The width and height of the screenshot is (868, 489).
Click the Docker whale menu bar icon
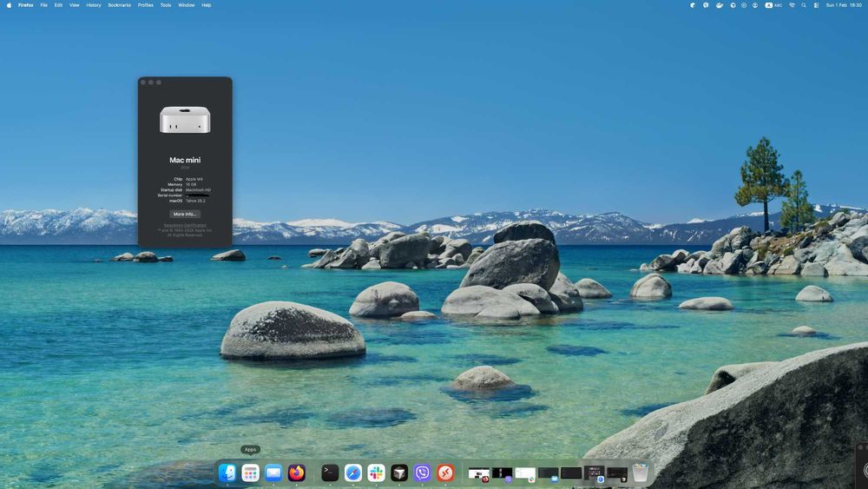coord(720,5)
